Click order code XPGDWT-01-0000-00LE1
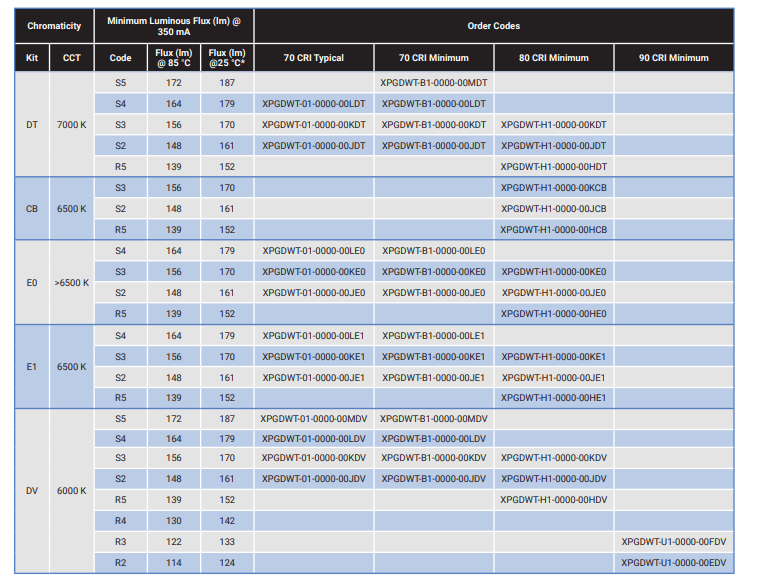Screen dimensions: 757x577 (314, 336)
